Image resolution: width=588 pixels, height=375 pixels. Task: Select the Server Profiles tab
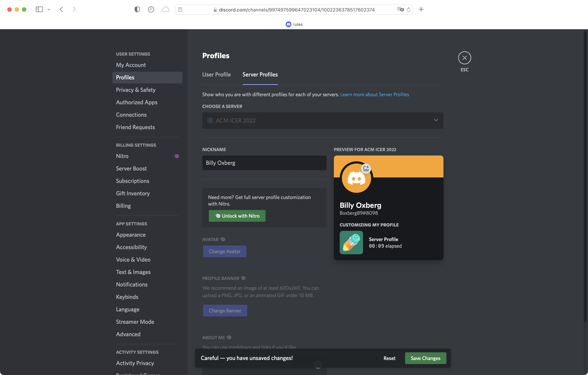[x=260, y=75]
